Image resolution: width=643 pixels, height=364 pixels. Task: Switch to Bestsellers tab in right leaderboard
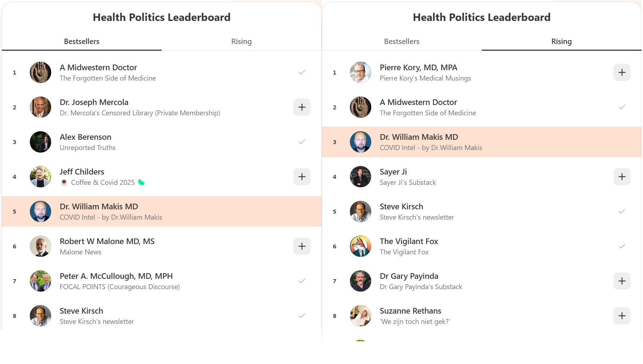click(401, 42)
